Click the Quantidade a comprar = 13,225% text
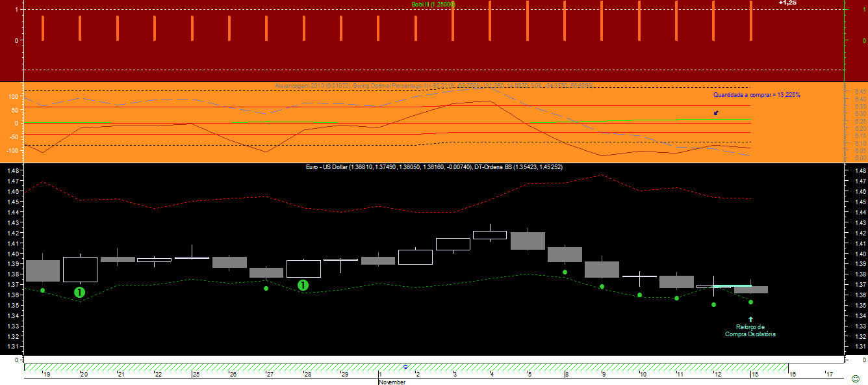Viewport: 868px width, 385px height. (757, 95)
